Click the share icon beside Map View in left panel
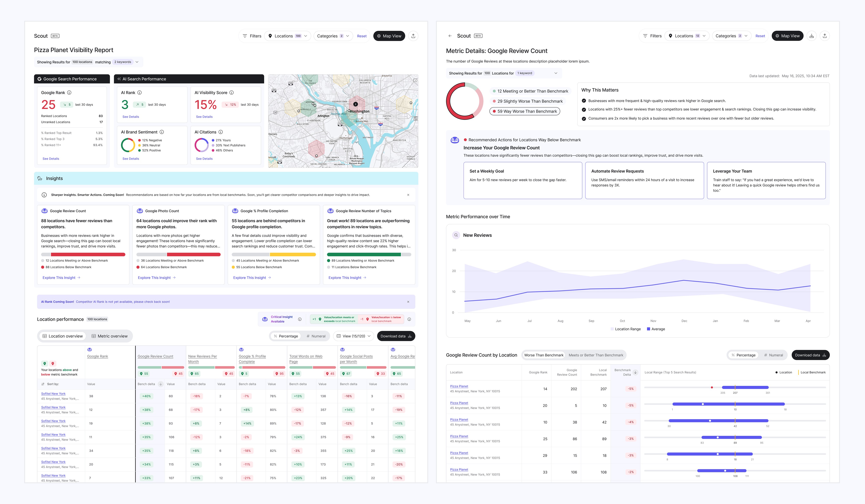This screenshot has height=504, width=865. pyautogui.click(x=413, y=36)
